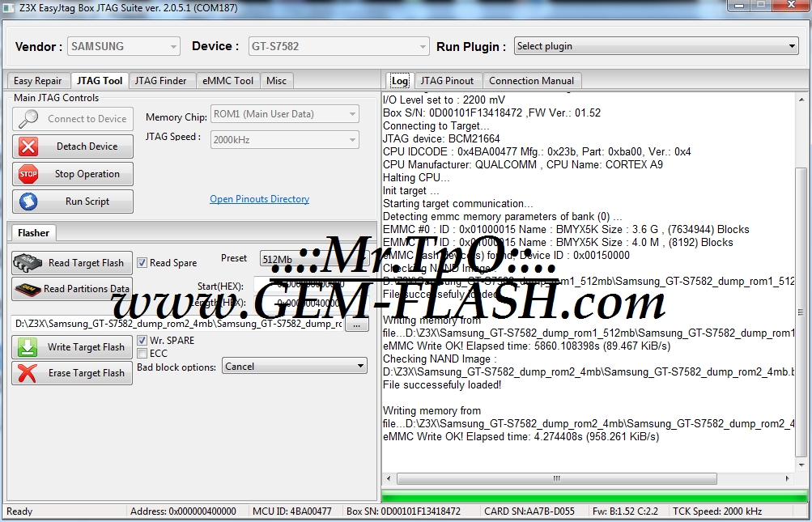The height and width of the screenshot is (522, 812).
Task: Click status bar 'Box SN: 0D00101F13418472'
Action: point(403,511)
